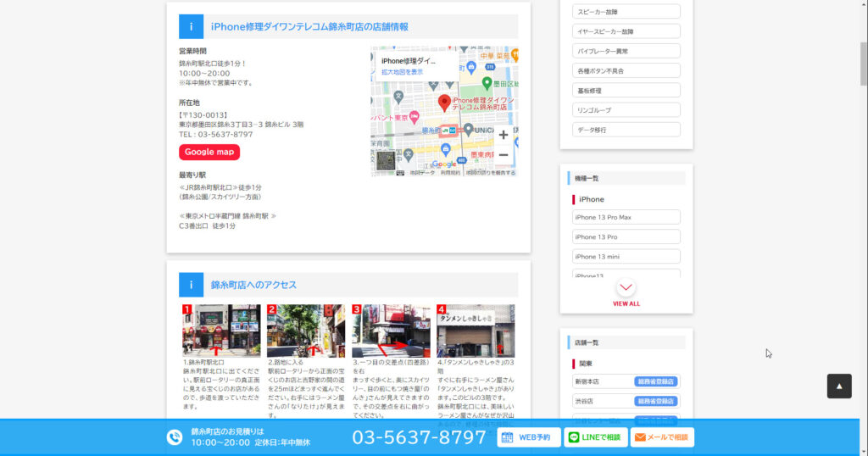Select リンゴループ repair item
The height and width of the screenshot is (456, 868).
click(626, 110)
